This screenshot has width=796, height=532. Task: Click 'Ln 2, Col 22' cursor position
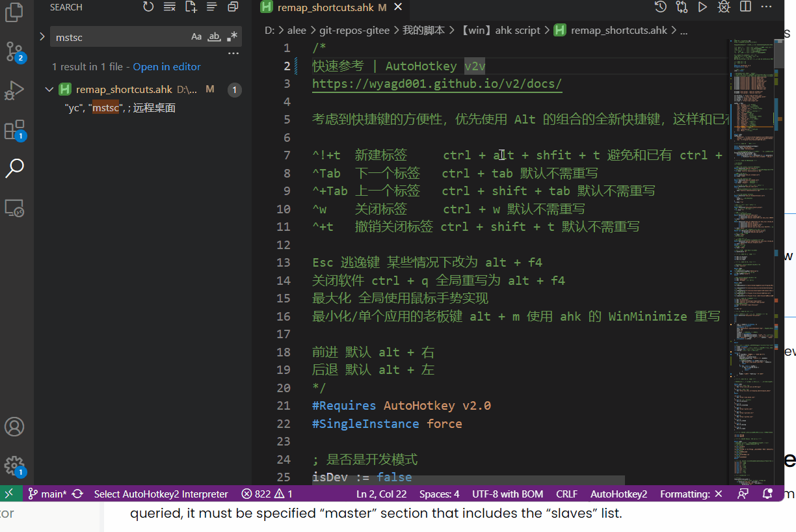point(382,494)
